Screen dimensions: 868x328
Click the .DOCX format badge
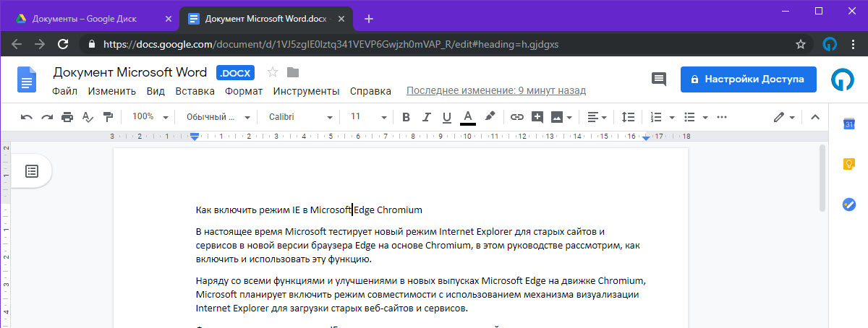[x=235, y=73]
